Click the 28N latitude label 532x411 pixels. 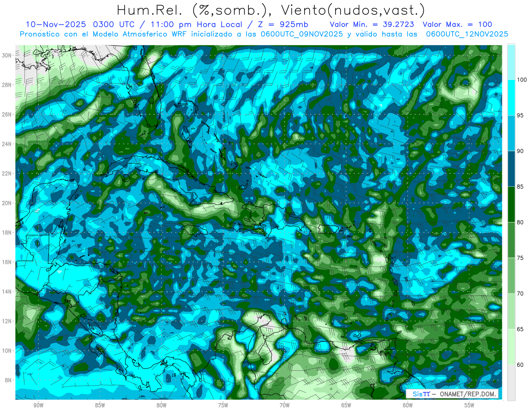click(x=7, y=85)
